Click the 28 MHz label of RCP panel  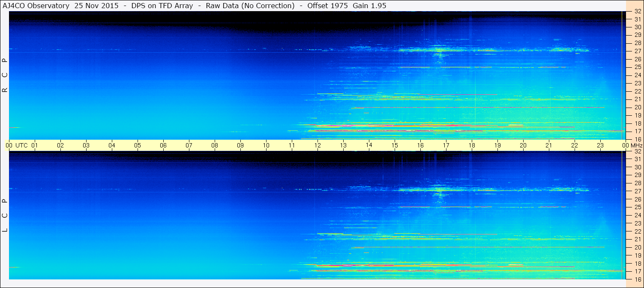[x=637, y=43]
